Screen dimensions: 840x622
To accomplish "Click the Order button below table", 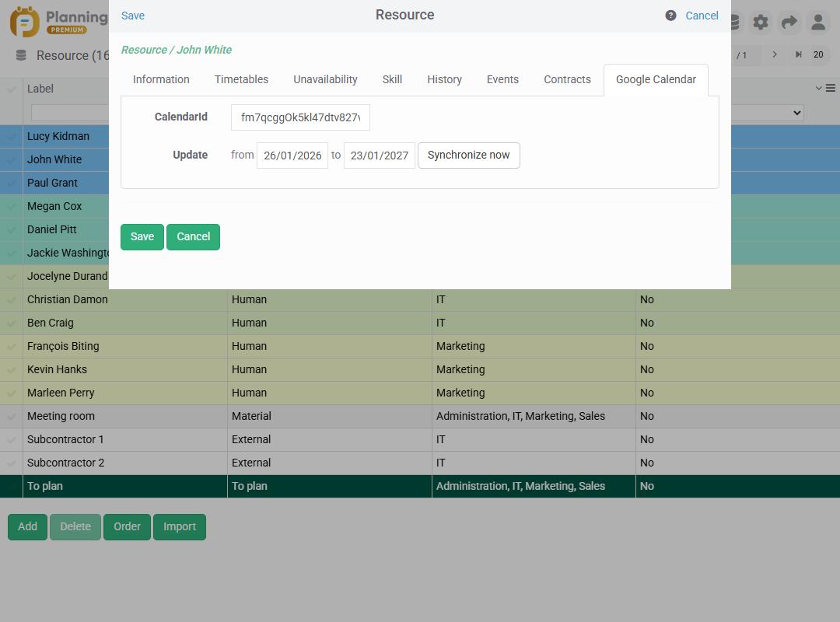I will pos(127,526).
